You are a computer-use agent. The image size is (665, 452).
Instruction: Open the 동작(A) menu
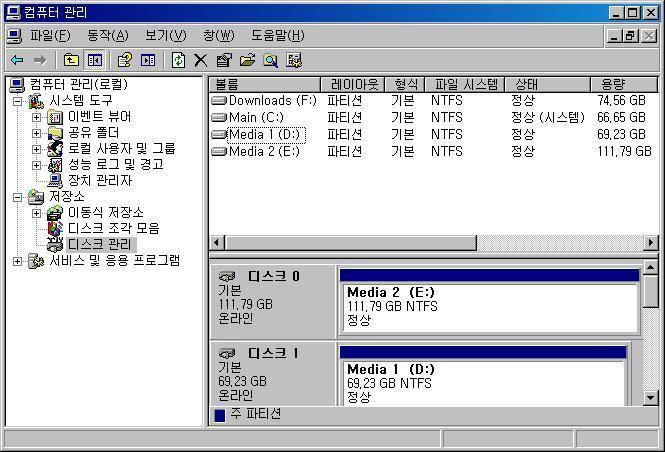tap(108, 36)
